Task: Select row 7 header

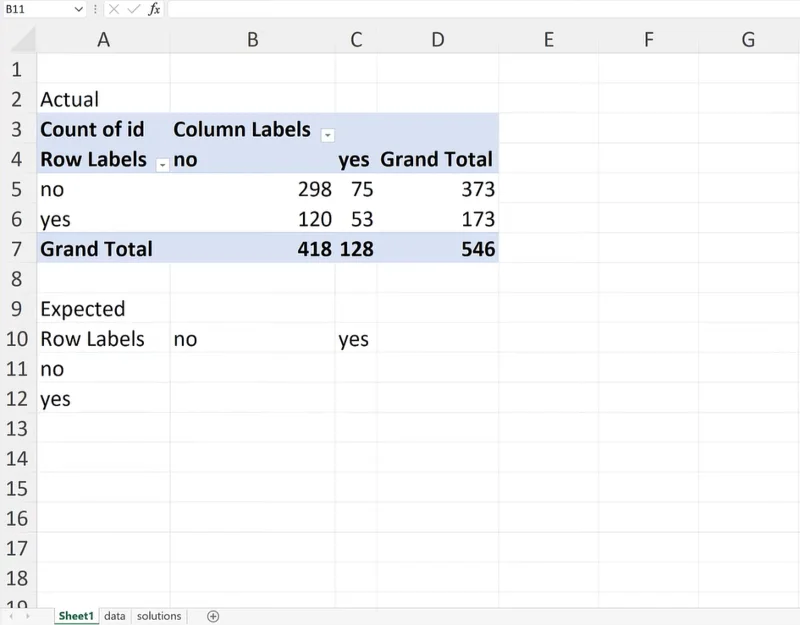Action: coord(17,249)
